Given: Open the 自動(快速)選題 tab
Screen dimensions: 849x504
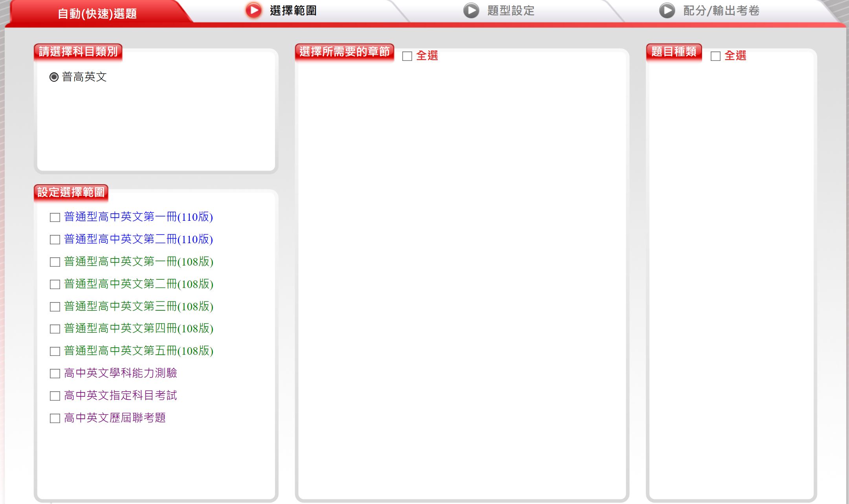Looking at the screenshot, I should pos(97,14).
